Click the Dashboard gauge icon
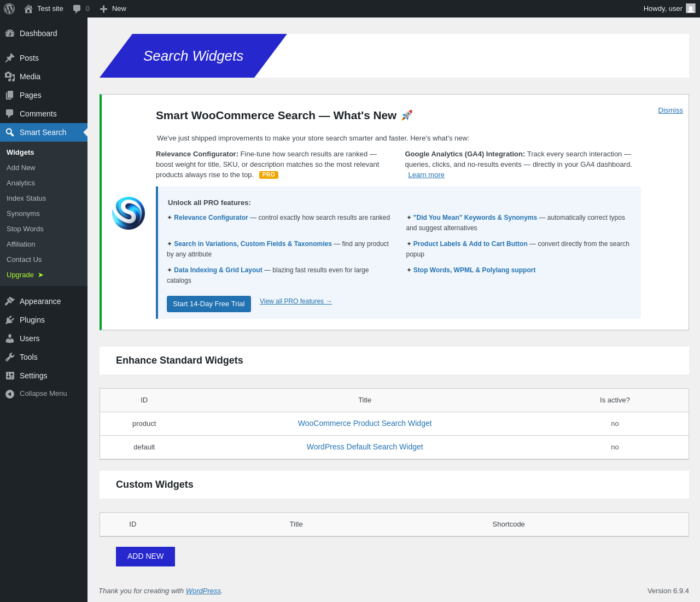The image size is (700, 602). tap(10, 33)
